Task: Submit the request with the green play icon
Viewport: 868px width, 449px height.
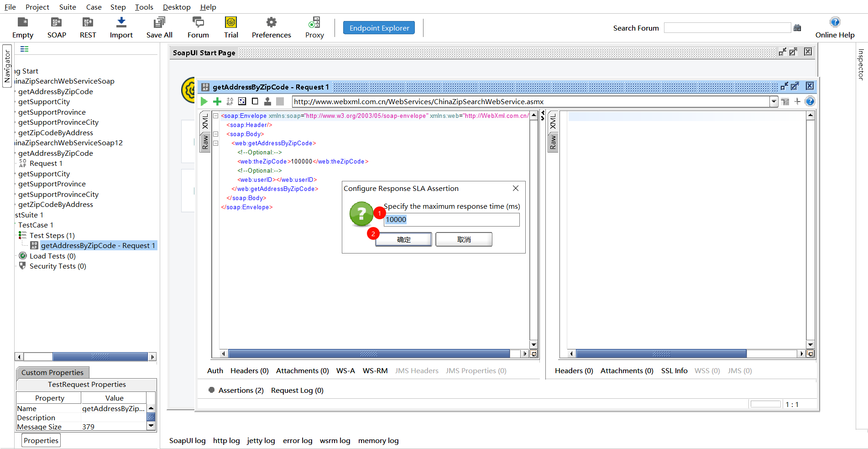Action: 204,101
